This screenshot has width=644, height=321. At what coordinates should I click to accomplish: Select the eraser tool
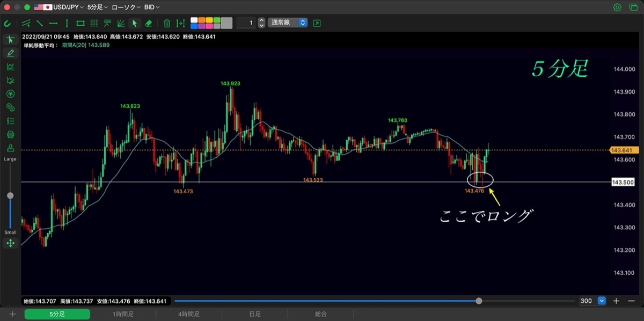click(x=149, y=23)
